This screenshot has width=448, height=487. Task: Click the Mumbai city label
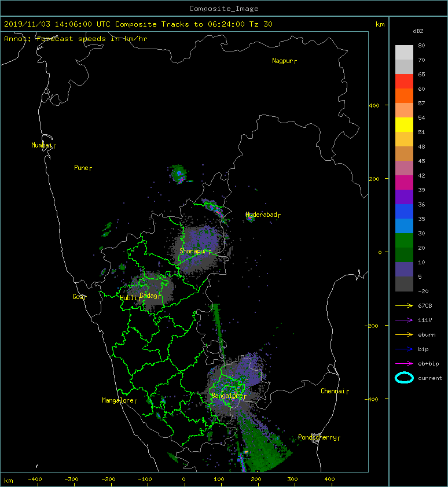coord(43,145)
